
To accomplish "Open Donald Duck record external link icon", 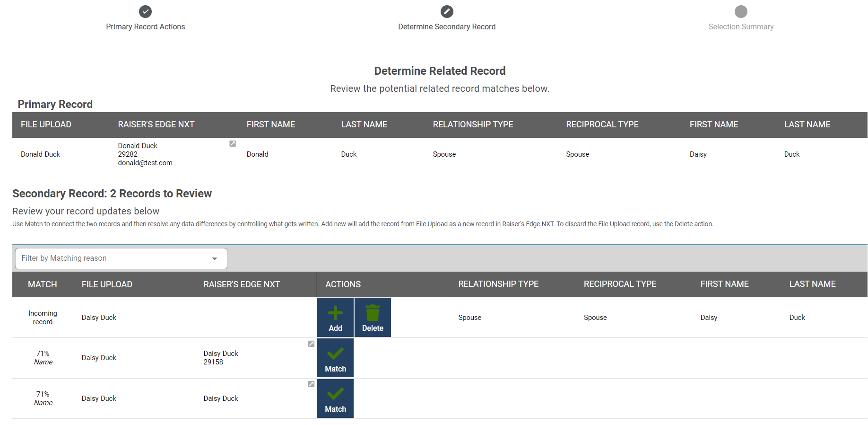I will [233, 143].
